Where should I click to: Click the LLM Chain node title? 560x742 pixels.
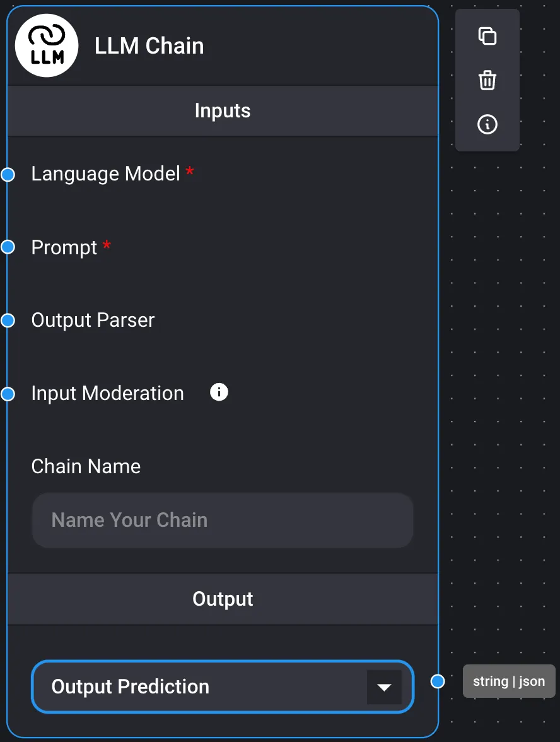(149, 46)
